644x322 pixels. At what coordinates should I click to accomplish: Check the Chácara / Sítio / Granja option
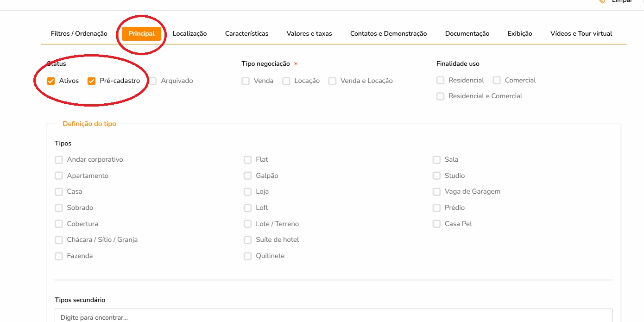tap(59, 240)
